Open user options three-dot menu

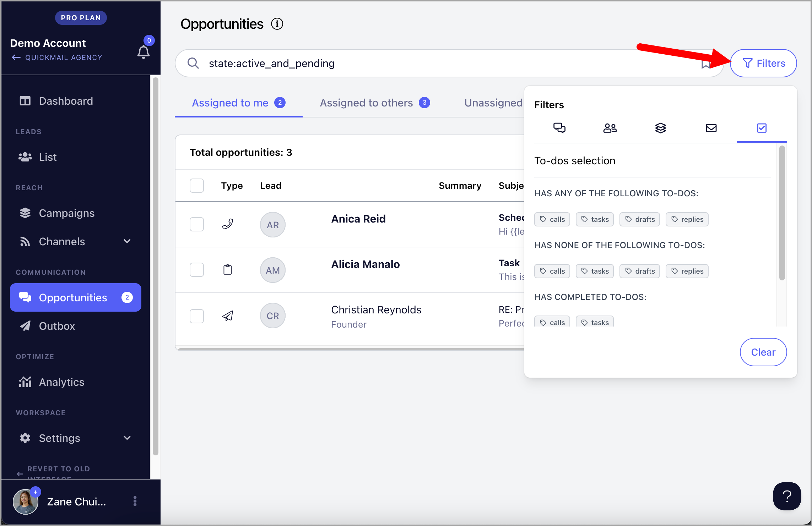(x=135, y=501)
